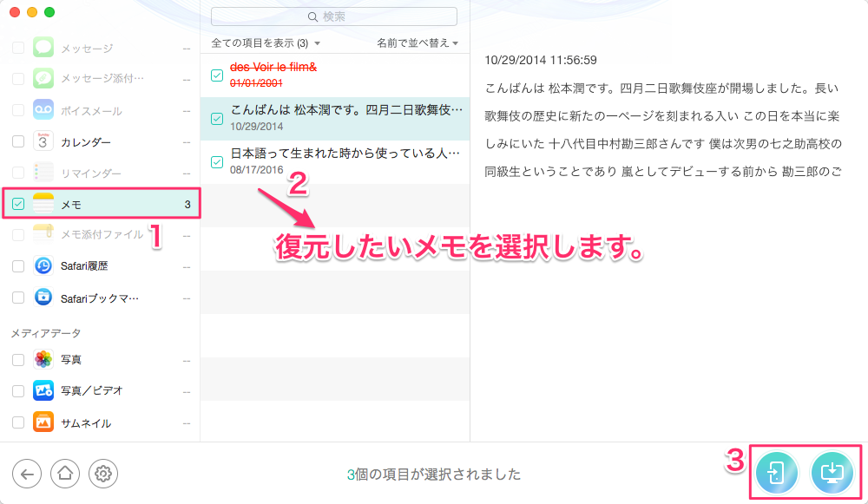Open the 名前で並べ替え sort dropdown
868x504 pixels.
point(418,43)
